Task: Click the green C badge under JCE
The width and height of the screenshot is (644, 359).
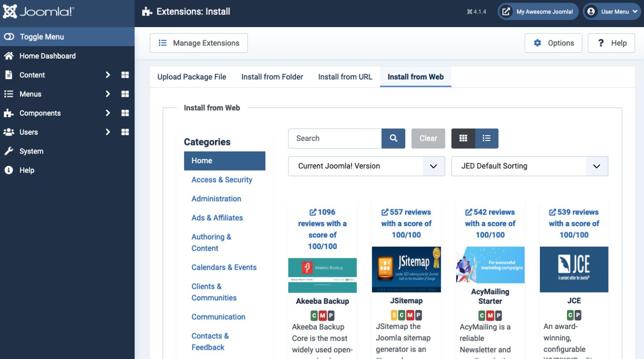Action: 570,315
